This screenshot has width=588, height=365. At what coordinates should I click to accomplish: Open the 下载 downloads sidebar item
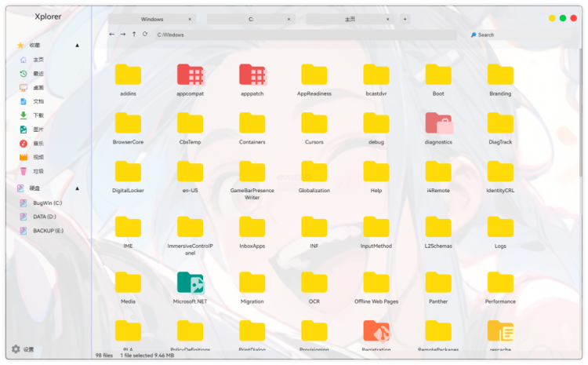(38, 115)
